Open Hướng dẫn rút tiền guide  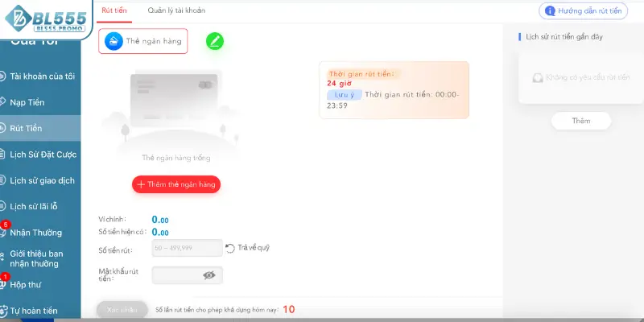[x=583, y=11]
